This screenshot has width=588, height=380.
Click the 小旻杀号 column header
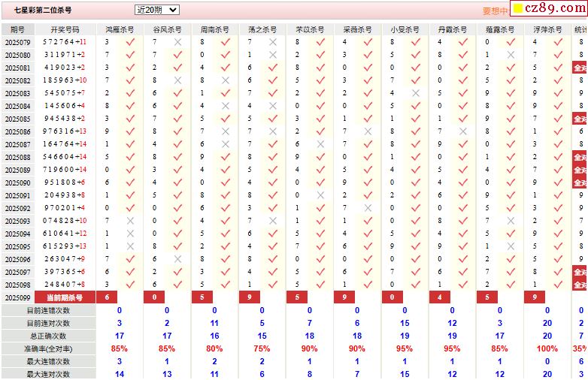tap(405, 29)
